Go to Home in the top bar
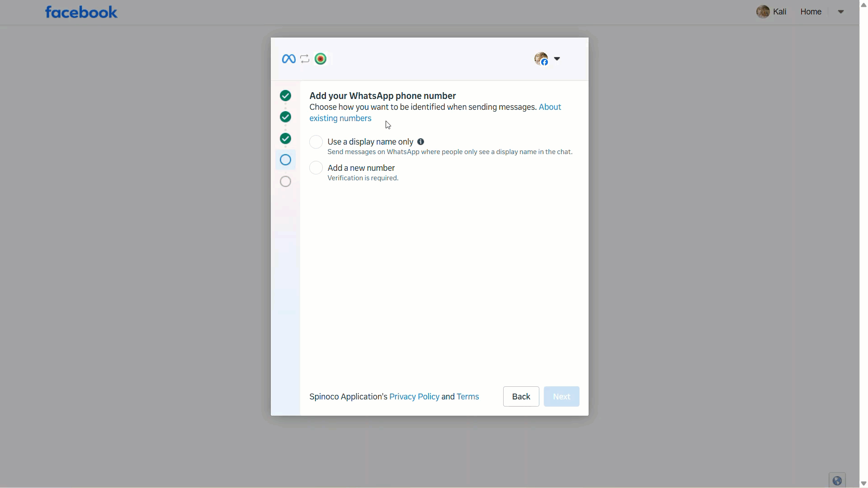 pos(811,12)
